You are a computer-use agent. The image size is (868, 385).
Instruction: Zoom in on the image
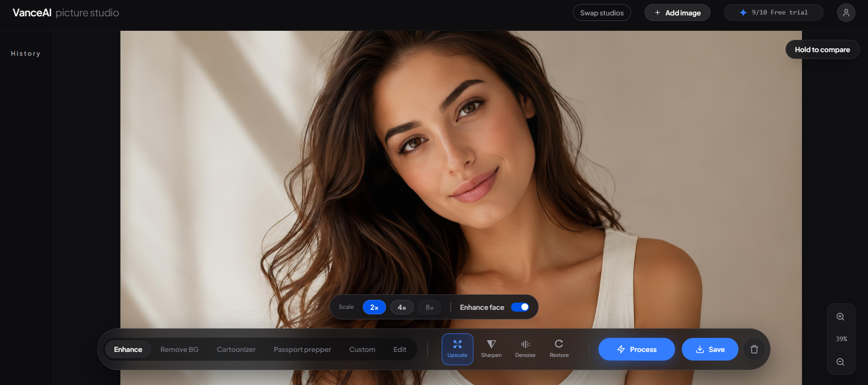(x=840, y=317)
